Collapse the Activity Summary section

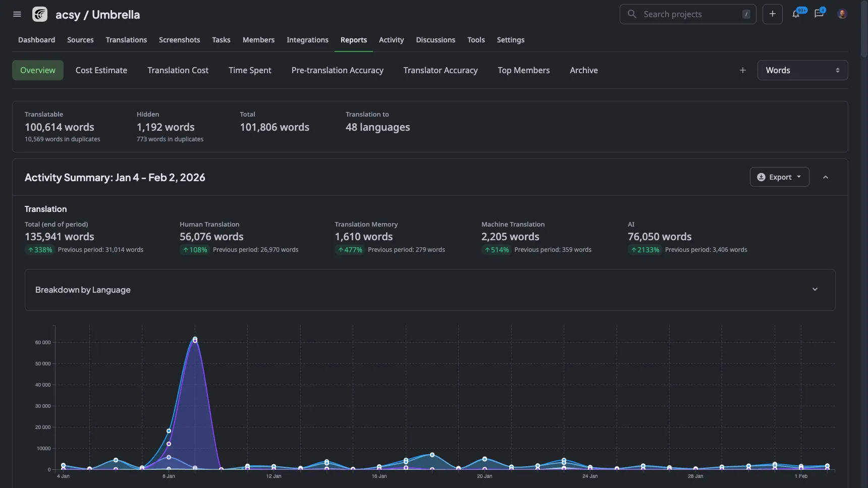tap(826, 177)
